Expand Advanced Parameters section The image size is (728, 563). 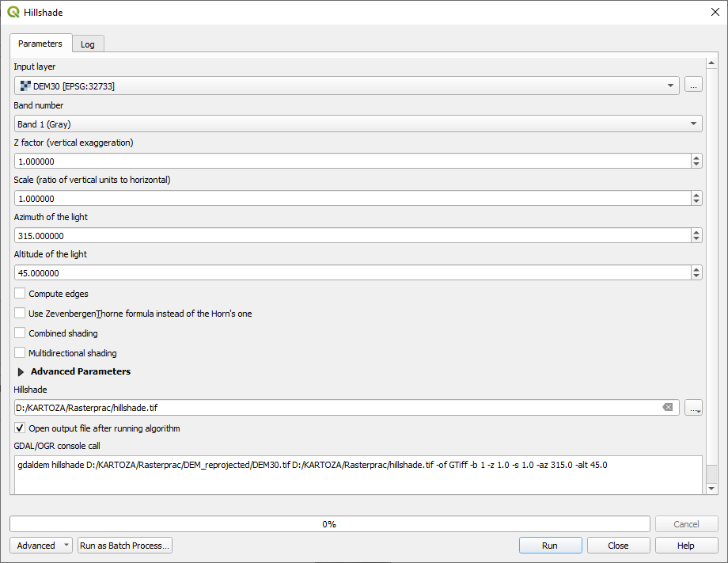(x=21, y=371)
